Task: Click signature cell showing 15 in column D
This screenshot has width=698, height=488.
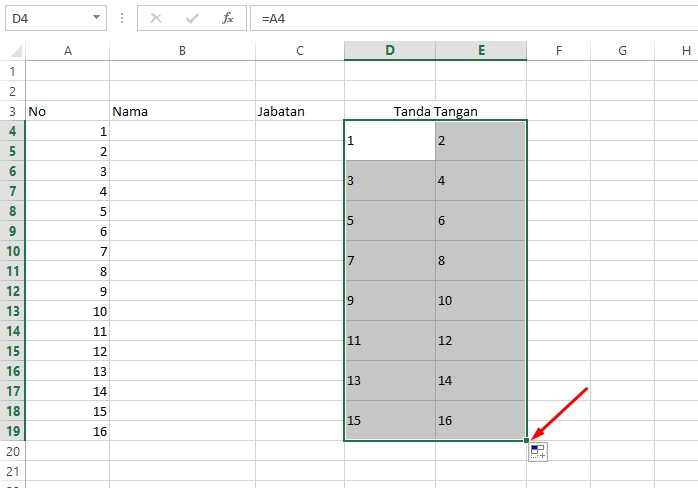Action: point(390,421)
